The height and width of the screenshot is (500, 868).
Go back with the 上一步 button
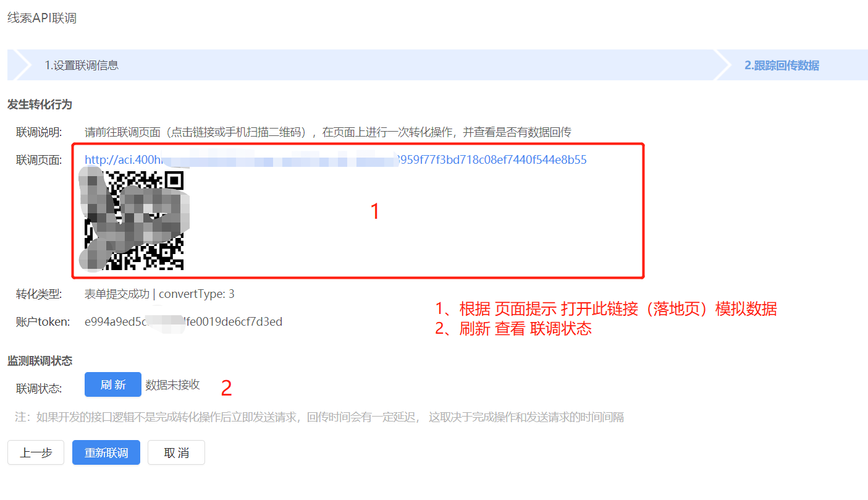coord(36,452)
